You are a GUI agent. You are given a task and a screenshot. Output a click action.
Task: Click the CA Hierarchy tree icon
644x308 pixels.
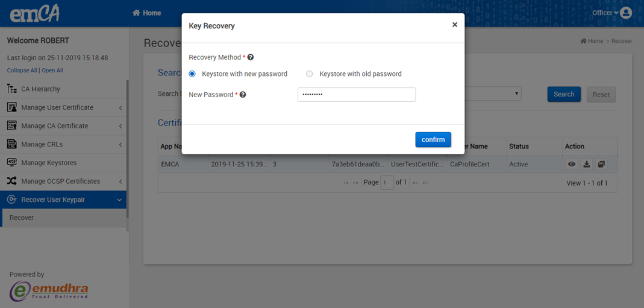coord(11,89)
